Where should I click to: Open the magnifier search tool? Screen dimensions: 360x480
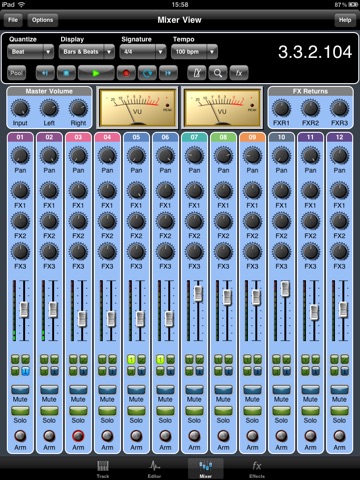click(218, 73)
